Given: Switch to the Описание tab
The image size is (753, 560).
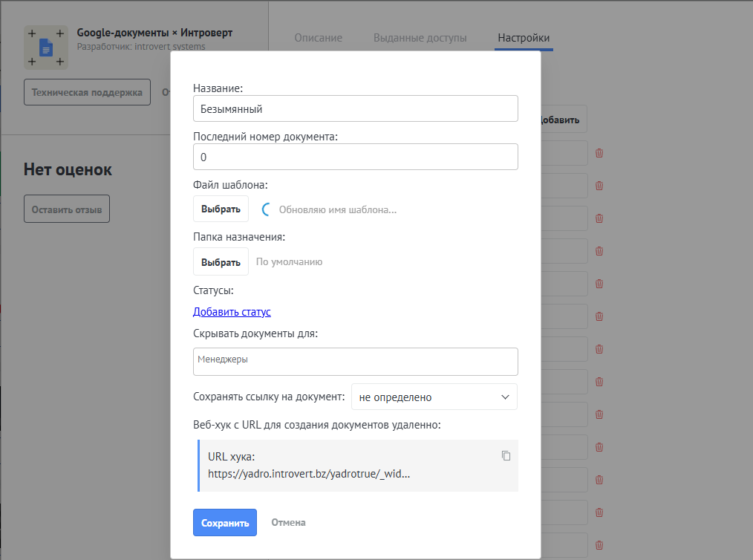Looking at the screenshot, I should coord(319,38).
